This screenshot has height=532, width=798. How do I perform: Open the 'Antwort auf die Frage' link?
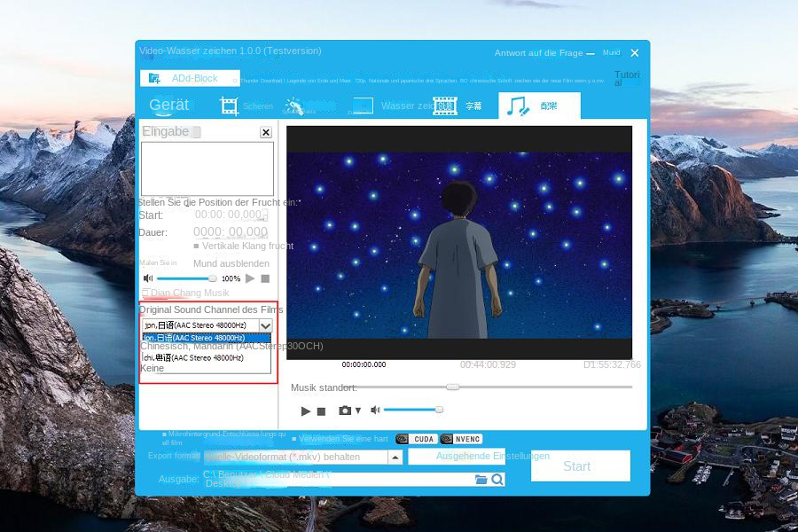[x=538, y=53]
